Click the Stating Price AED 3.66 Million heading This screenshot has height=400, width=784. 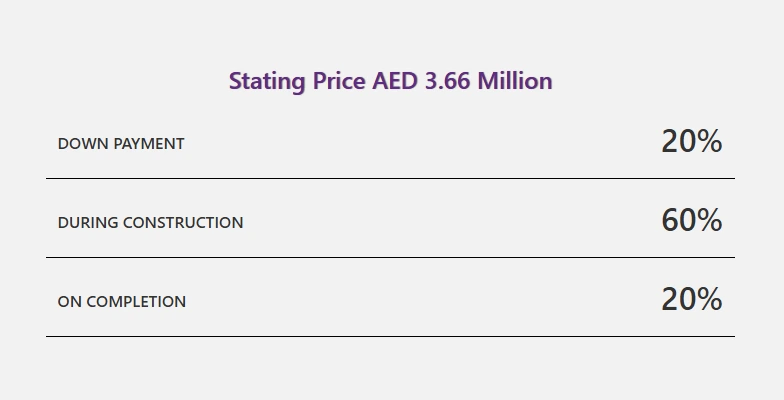coord(390,82)
